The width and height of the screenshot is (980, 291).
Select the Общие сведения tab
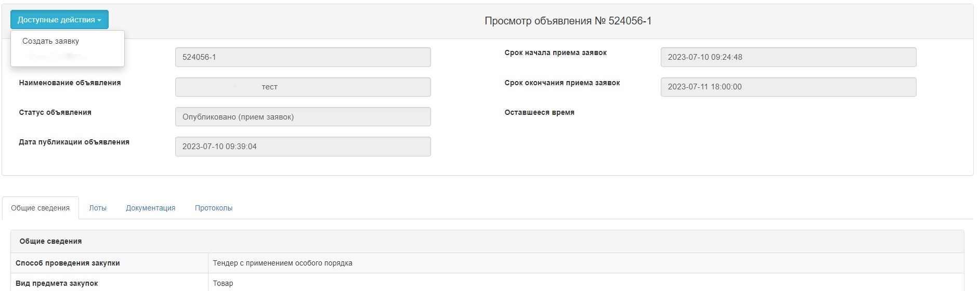tap(41, 208)
